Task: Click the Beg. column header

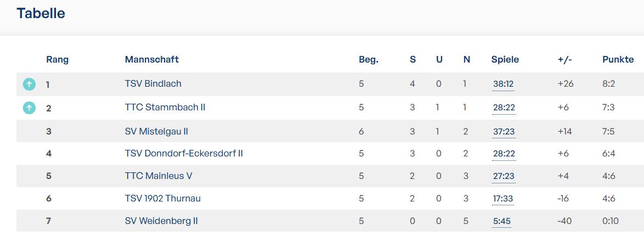Action: click(369, 60)
